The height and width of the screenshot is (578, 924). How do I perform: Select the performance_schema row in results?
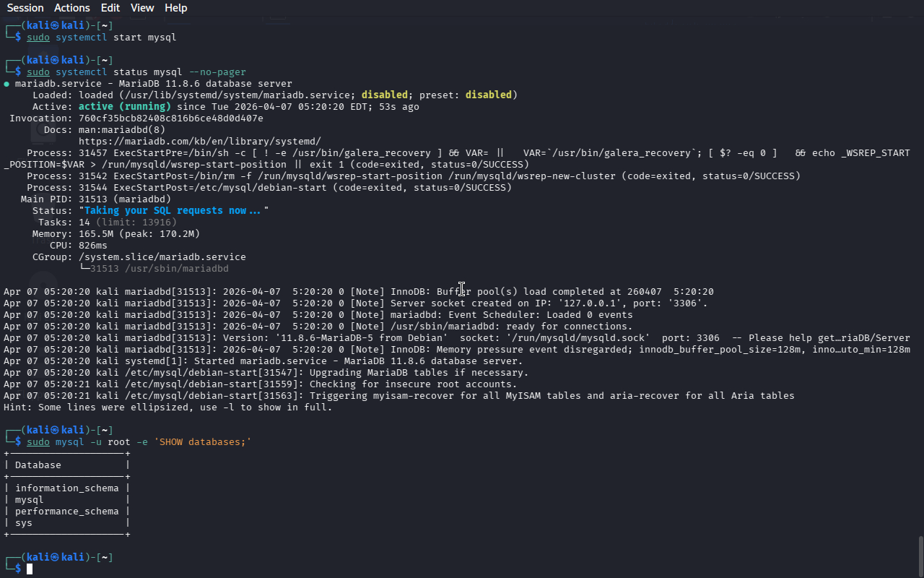66,512
